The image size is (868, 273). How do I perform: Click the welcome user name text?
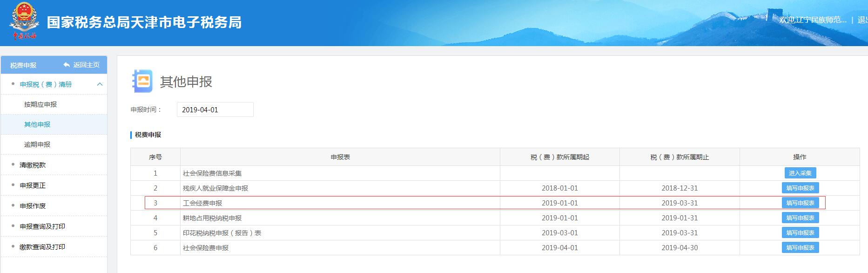click(x=813, y=20)
